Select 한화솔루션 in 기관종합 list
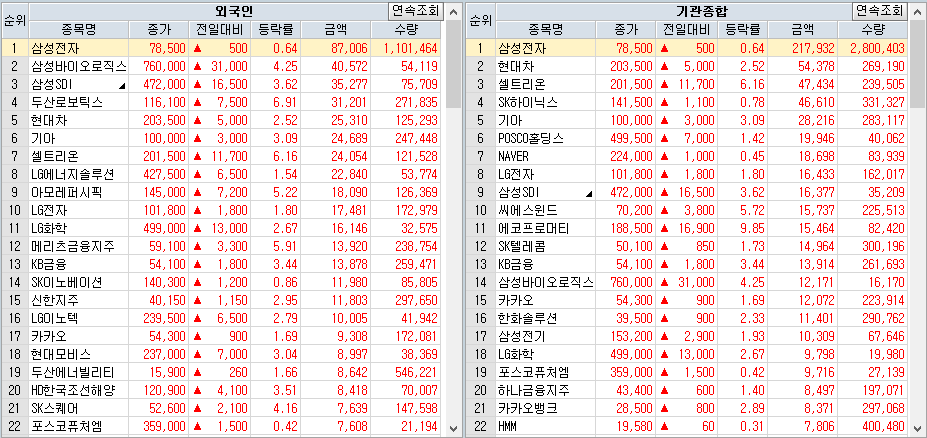 (x=528, y=319)
